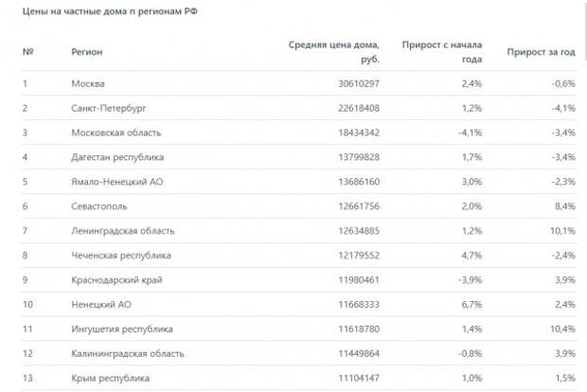The image size is (587, 392).
Task: Click the 'Крым республика' cell
Action: pos(111,378)
